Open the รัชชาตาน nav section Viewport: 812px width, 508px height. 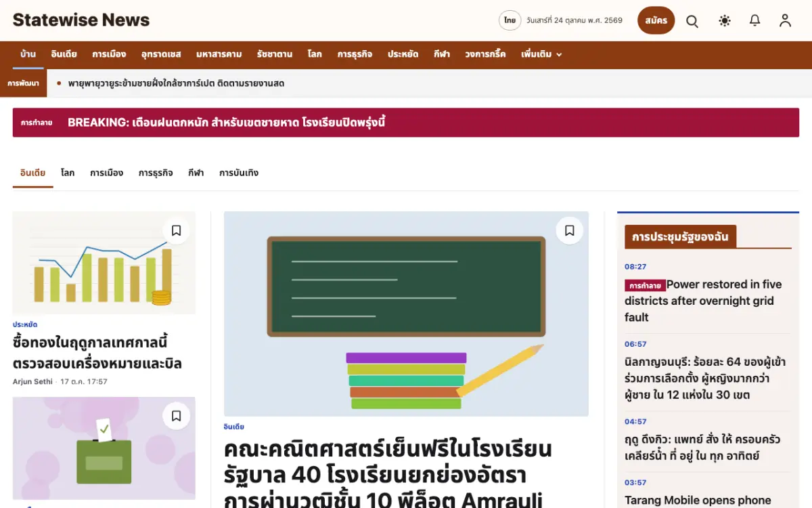[275, 55]
